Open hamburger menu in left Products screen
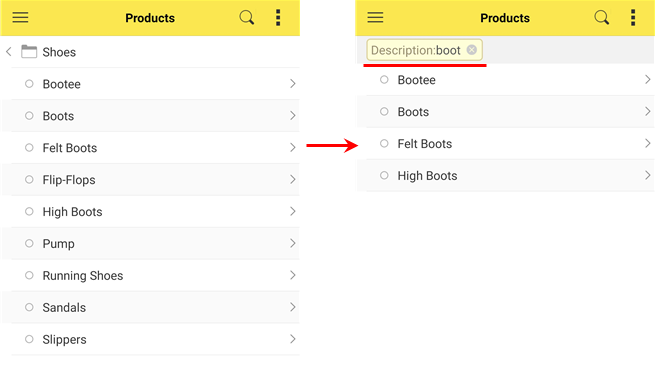 coord(20,18)
